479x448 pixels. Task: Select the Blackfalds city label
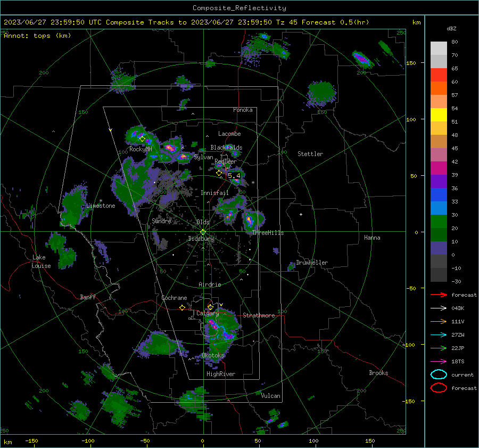[226, 148]
